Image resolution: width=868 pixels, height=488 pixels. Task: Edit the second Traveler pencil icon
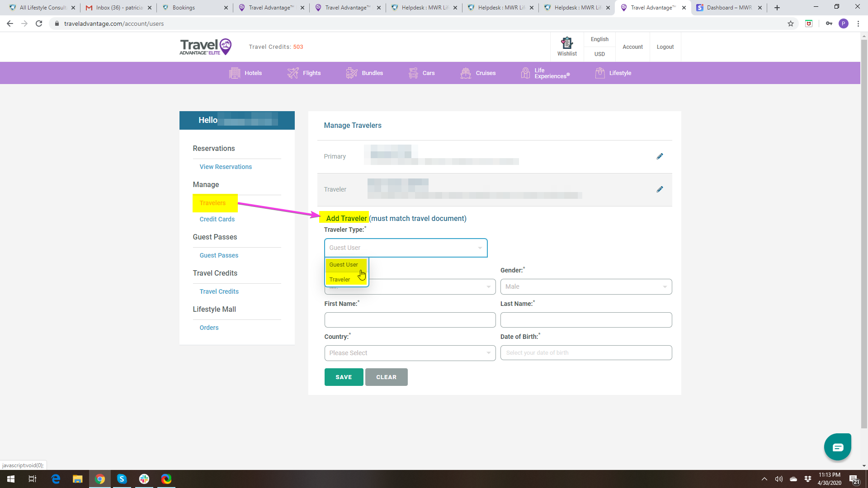[660, 189]
